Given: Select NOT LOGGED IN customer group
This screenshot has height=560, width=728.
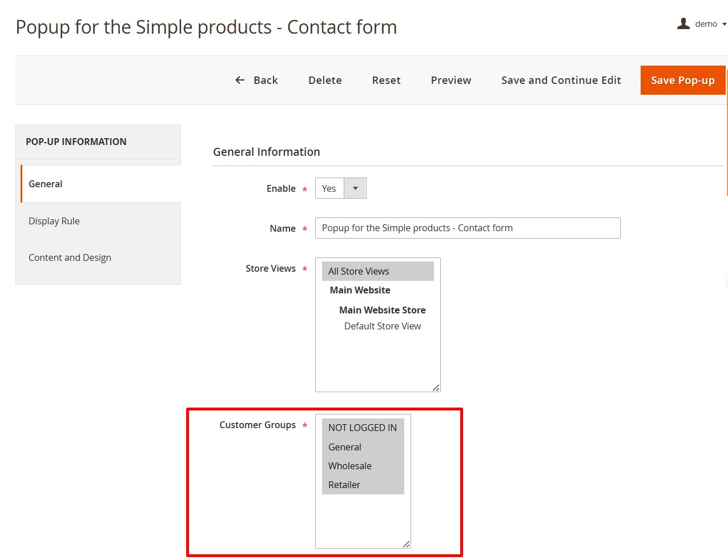Looking at the screenshot, I should click(x=362, y=428).
